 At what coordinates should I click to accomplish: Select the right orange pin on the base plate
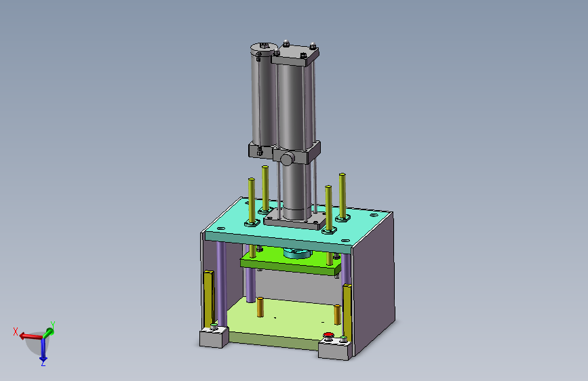337,315
